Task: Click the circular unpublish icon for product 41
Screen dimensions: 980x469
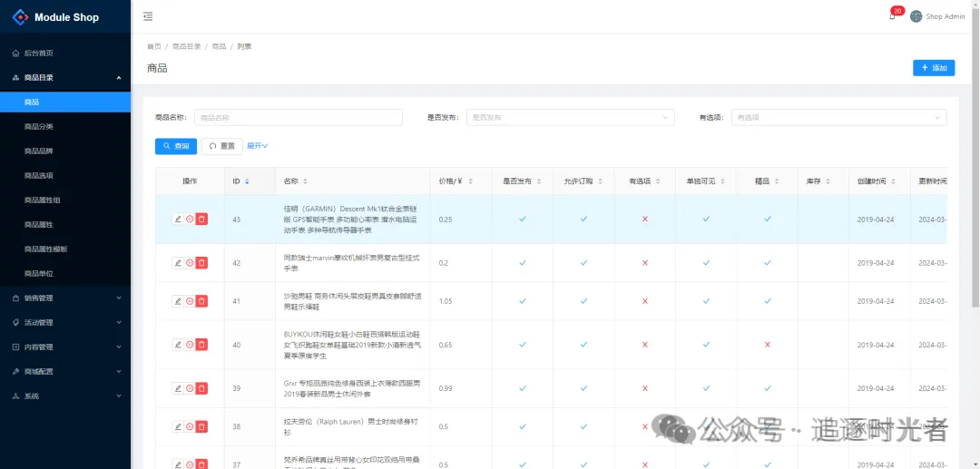Action: tap(190, 300)
